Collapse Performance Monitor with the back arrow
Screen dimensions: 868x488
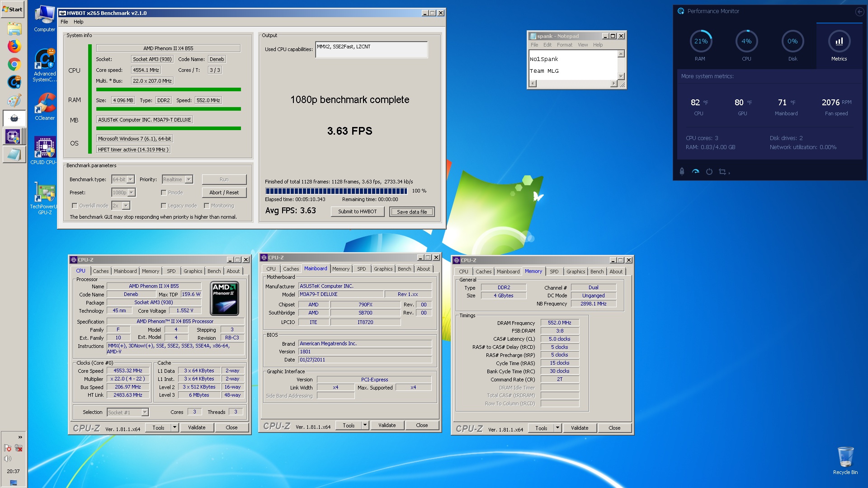[859, 11]
